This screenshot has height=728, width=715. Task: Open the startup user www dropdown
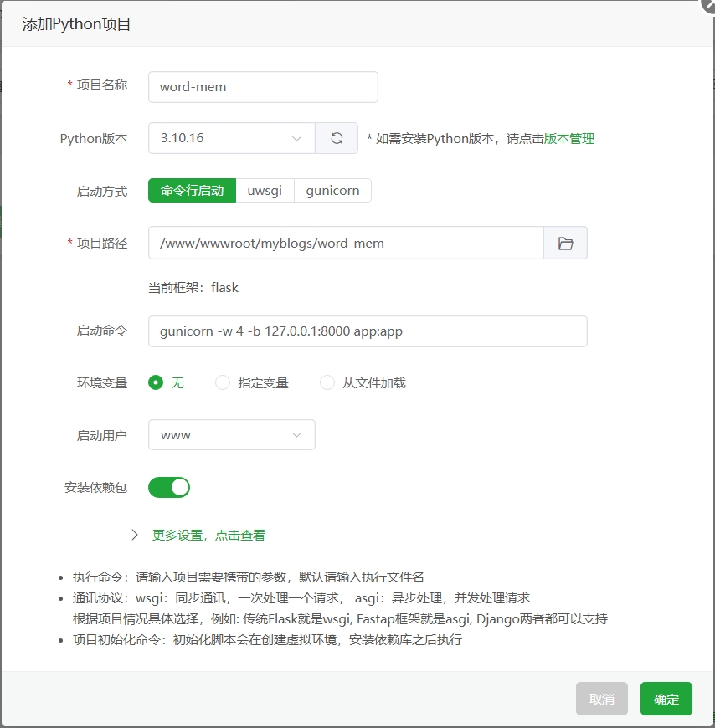(231, 435)
